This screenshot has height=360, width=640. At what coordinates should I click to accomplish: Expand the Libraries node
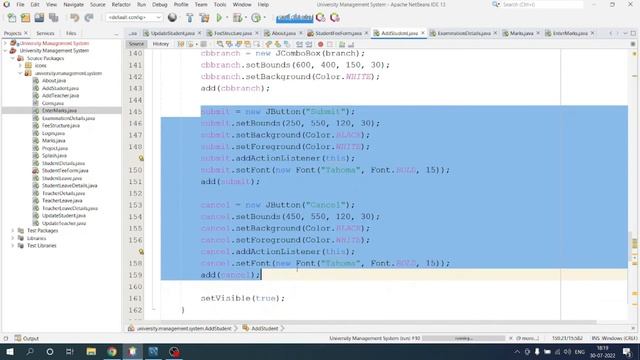coord(13,238)
